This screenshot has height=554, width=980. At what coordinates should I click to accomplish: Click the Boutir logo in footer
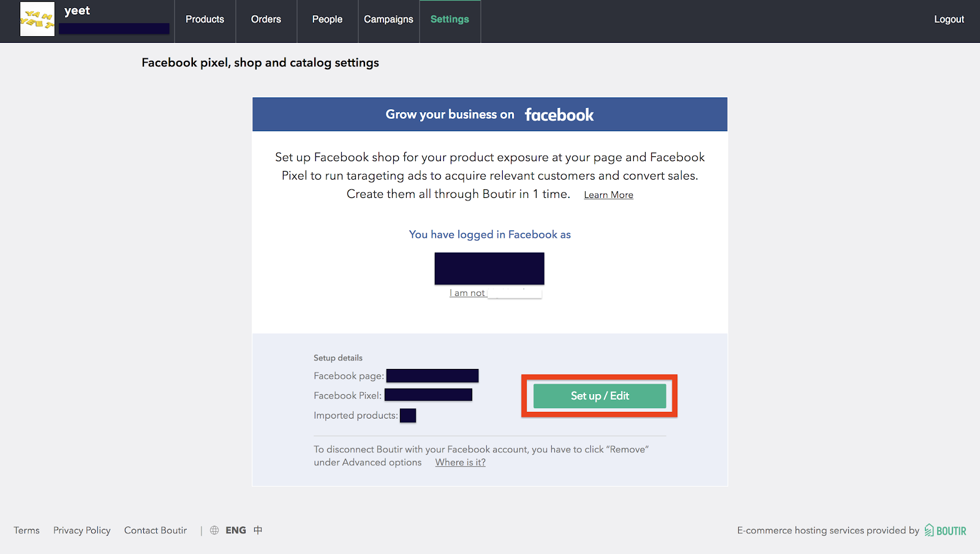945,531
